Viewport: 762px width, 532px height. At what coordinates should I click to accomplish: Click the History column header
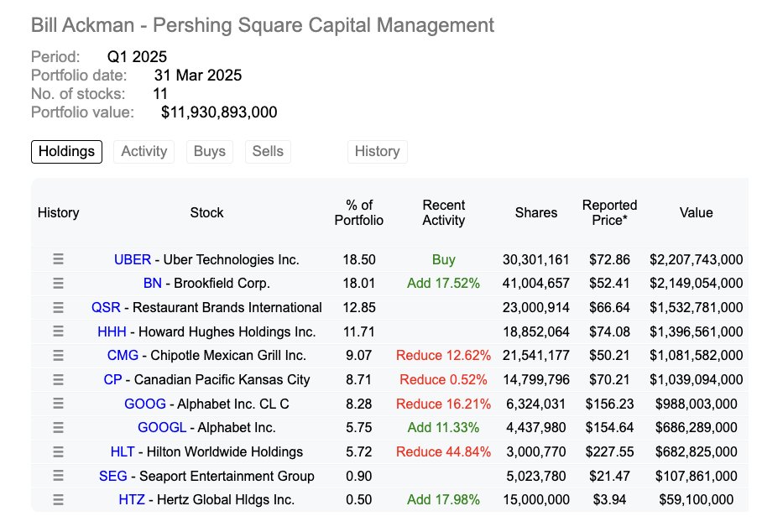coord(58,213)
